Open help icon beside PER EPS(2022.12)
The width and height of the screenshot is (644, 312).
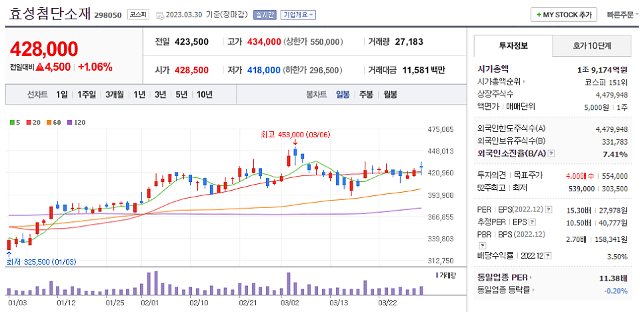pyautogui.click(x=549, y=210)
